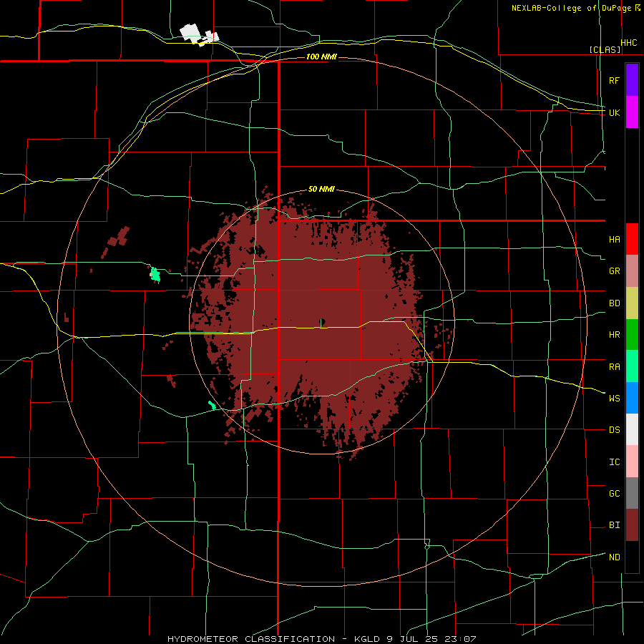The image size is (644, 644).
Task: Click the 50 NMI range ring label
Action: pos(321,189)
